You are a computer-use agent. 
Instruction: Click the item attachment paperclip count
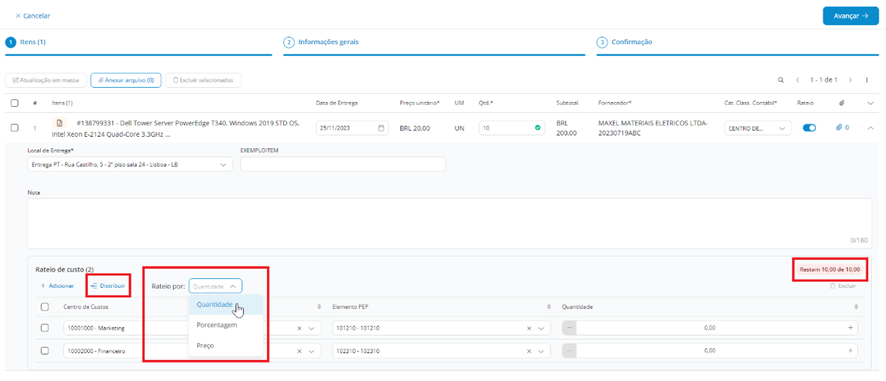click(x=842, y=128)
